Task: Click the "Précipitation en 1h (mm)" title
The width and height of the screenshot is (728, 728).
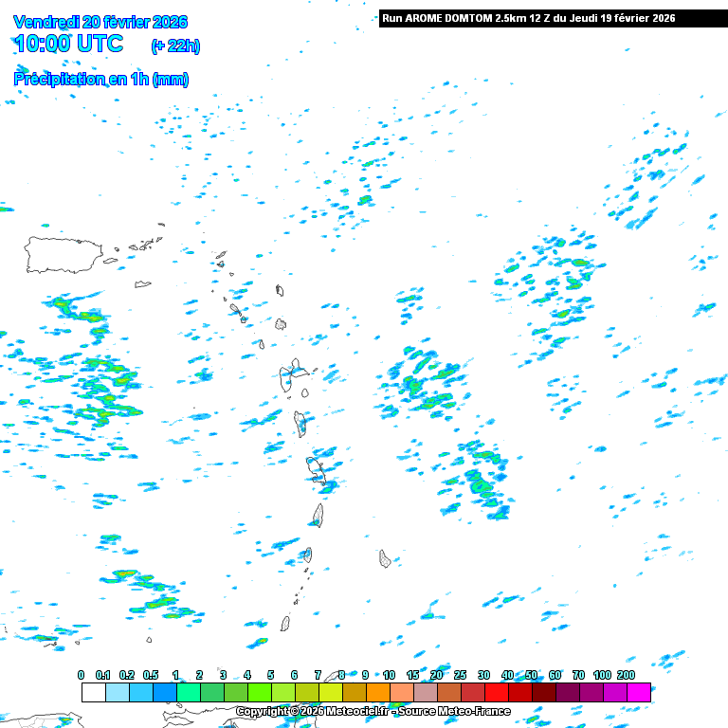Action: click(101, 80)
